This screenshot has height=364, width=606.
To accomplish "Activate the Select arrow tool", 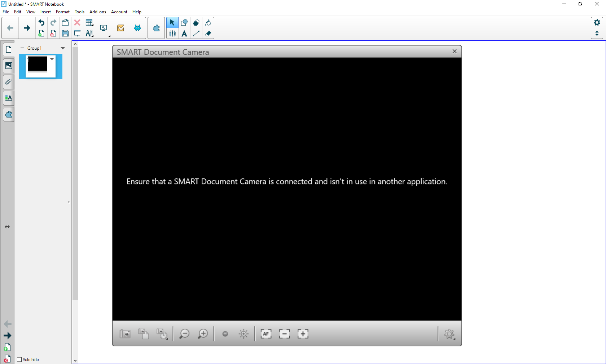I will point(172,23).
